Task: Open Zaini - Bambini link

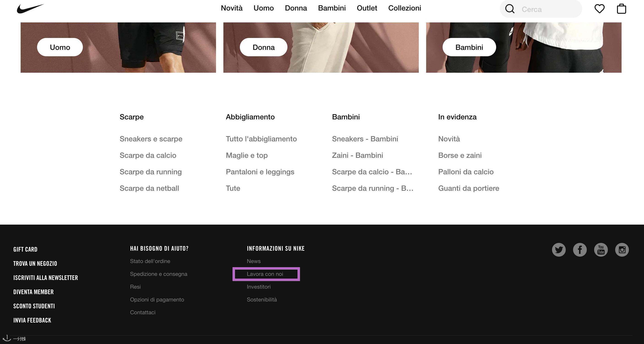Action: [x=357, y=155]
